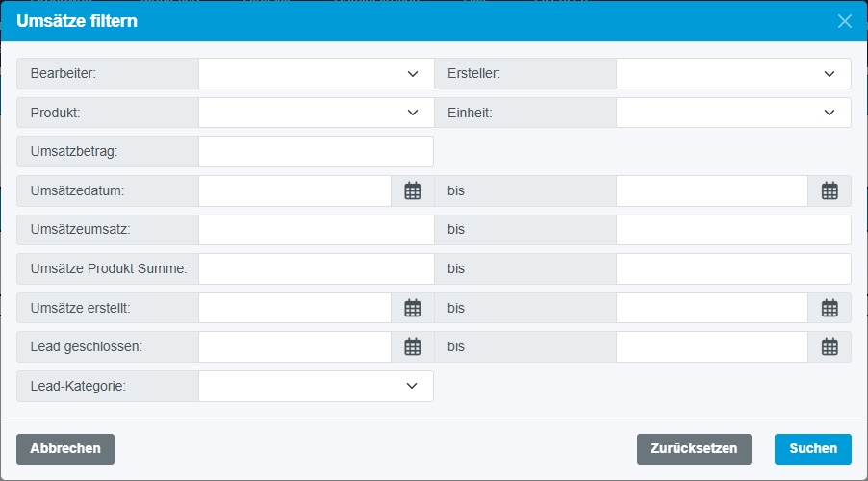Click the Umsätze Produkt Summe end field
The height and width of the screenshot is (481, 868).
[733, 268]
